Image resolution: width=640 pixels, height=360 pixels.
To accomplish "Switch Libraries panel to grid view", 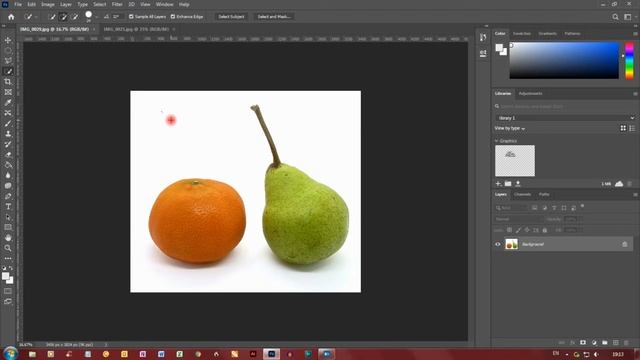I will 623,128.
